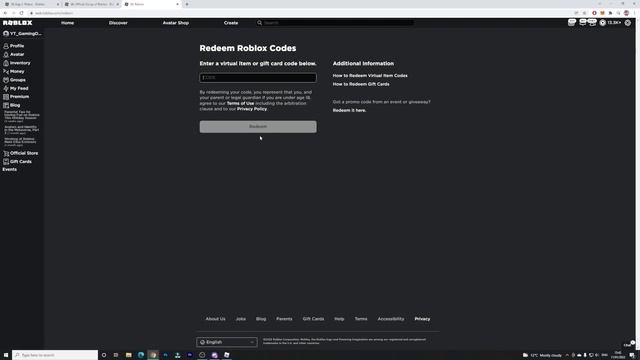Open Help footer link
The height and width of the screenshot is (360, 640).
click(x=339, y=319)
